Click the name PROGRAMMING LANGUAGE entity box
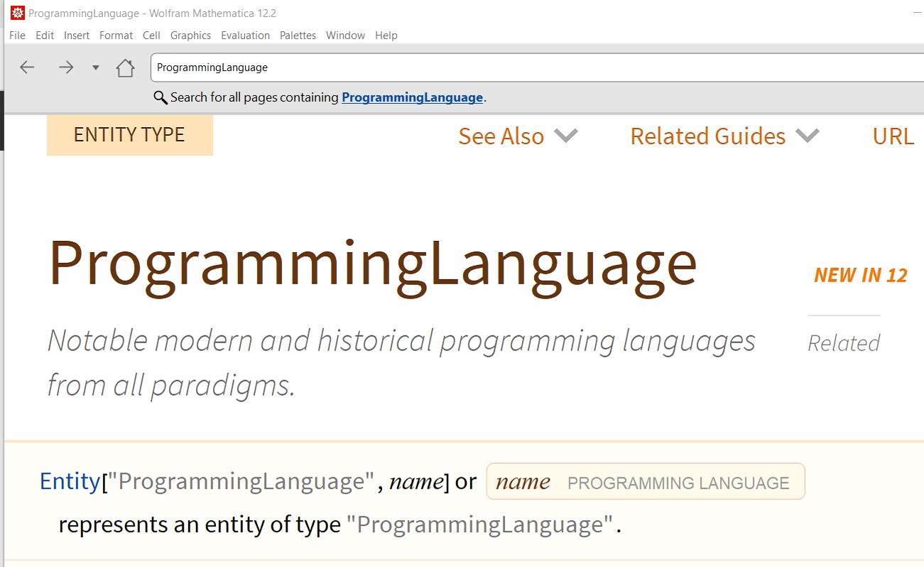The width and height of the screenshot is (924, 567). (646, 482)
